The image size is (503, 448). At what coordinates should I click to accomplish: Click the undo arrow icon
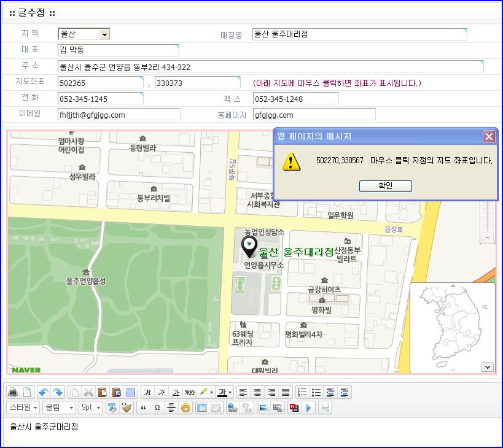43,392
